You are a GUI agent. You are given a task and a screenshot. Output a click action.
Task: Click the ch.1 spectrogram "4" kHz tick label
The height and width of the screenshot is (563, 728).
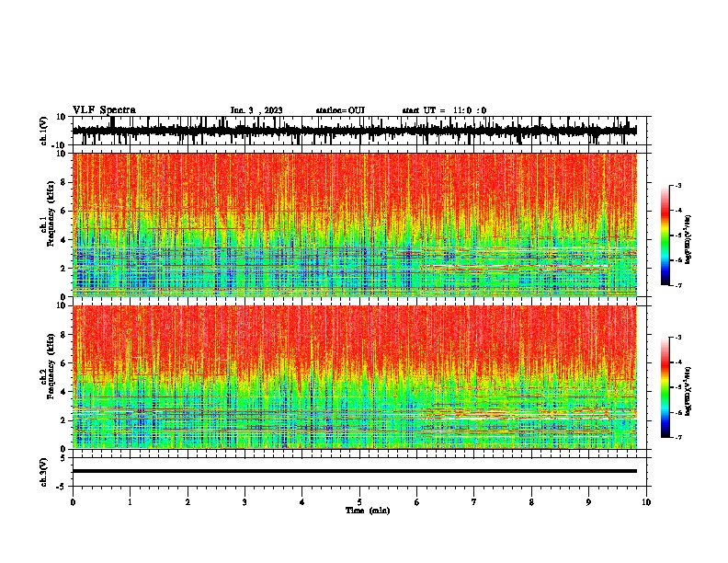64,240
